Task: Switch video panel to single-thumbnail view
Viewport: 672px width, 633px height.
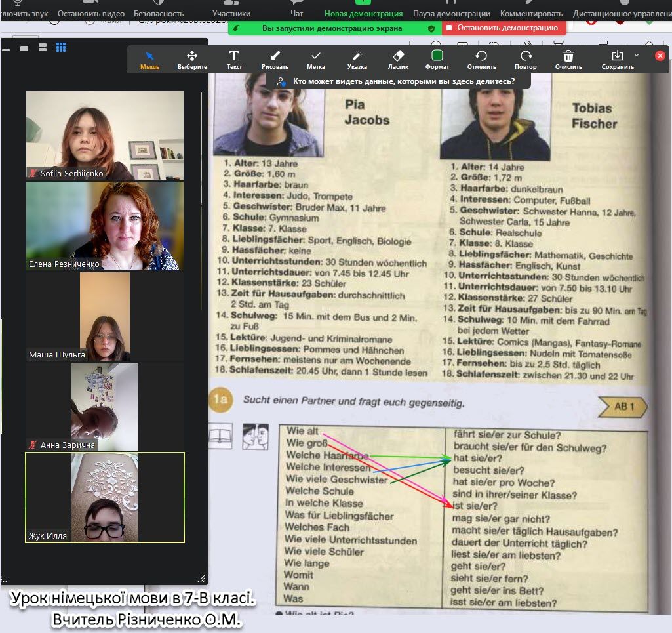Action: (24, 48)
